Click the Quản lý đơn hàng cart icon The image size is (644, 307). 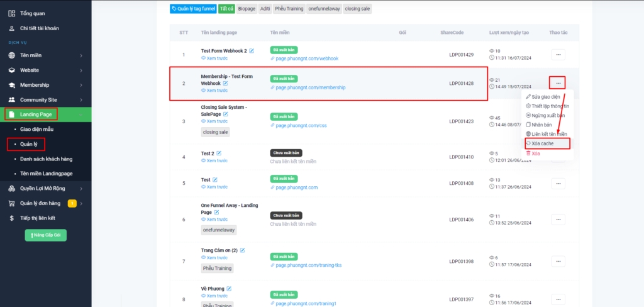11,203
